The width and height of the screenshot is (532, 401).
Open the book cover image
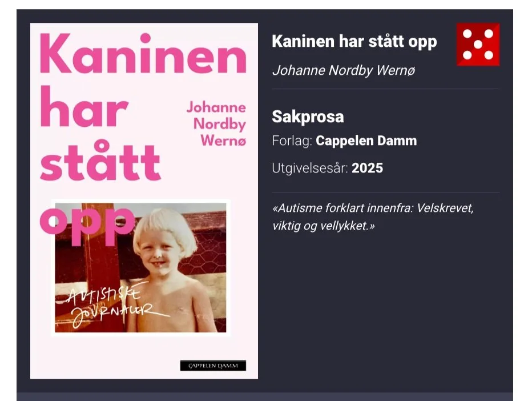click(144, 201)
